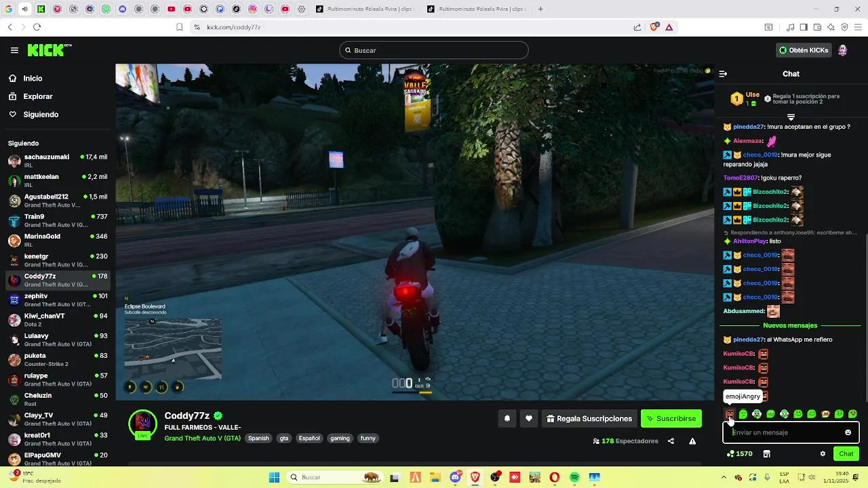Open puketa channel in sidebar

(x=58, y=359)
